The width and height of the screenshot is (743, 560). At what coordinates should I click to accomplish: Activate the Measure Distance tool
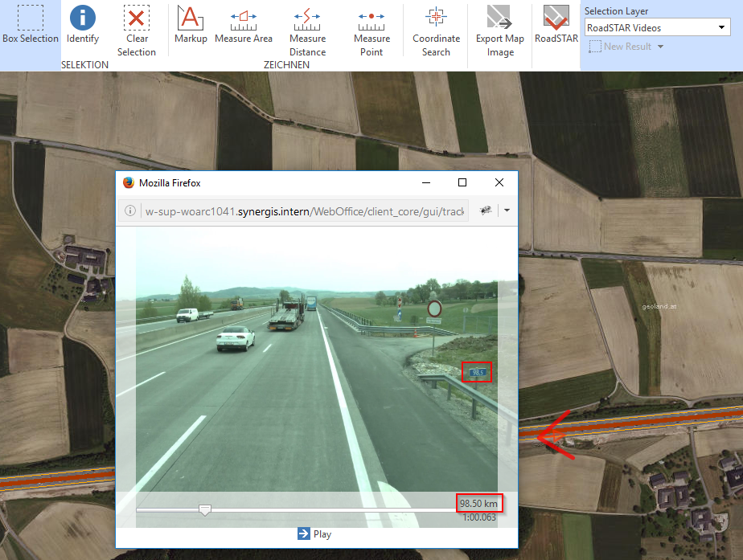[x=307, y=31]
